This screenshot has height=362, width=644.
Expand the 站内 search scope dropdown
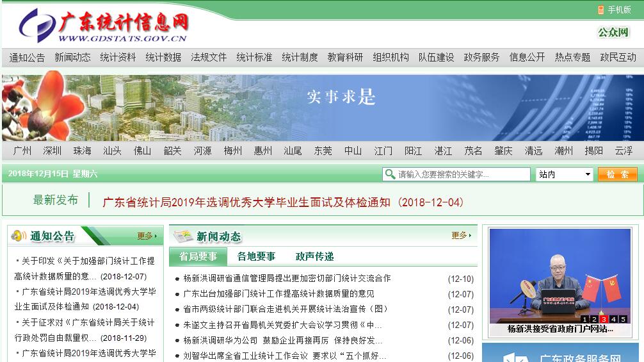pos(565,174)
